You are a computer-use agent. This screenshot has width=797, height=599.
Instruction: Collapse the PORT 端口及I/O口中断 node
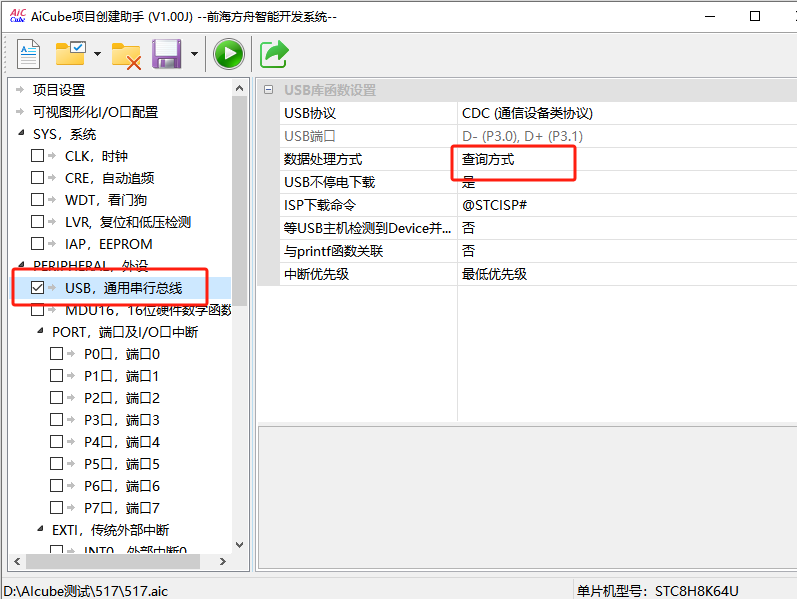tap(40, 331)
